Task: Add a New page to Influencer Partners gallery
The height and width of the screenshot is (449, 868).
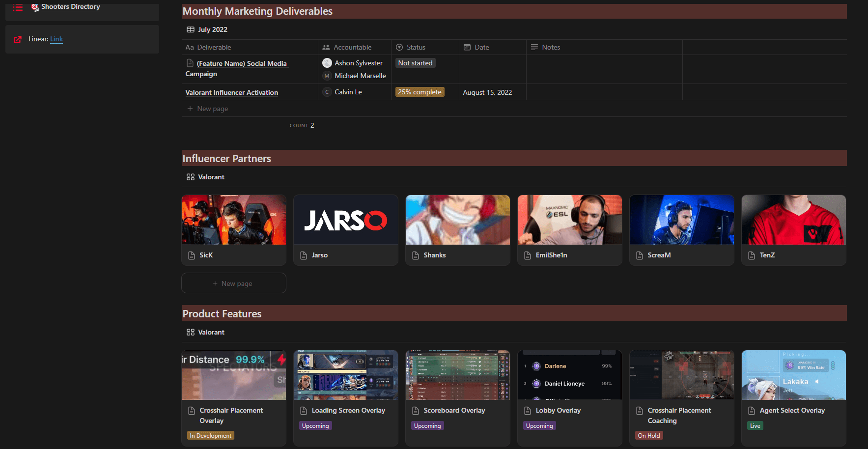Action: tap(234, 283)
